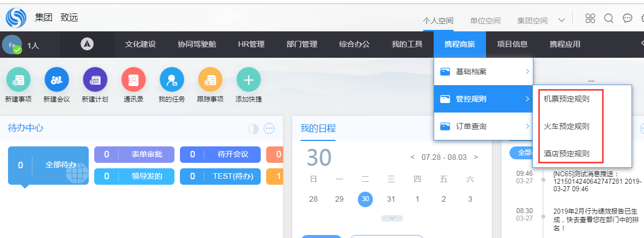Open the chat messages icon
This screenshot has width=644, height=238.
pyautogui.click(x=628, y=18)
